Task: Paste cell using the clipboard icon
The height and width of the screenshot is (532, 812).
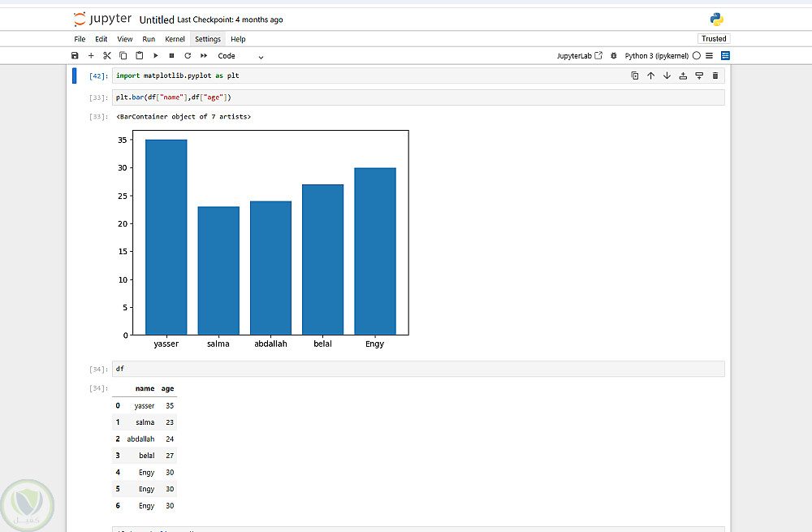Action: [140, 55]
